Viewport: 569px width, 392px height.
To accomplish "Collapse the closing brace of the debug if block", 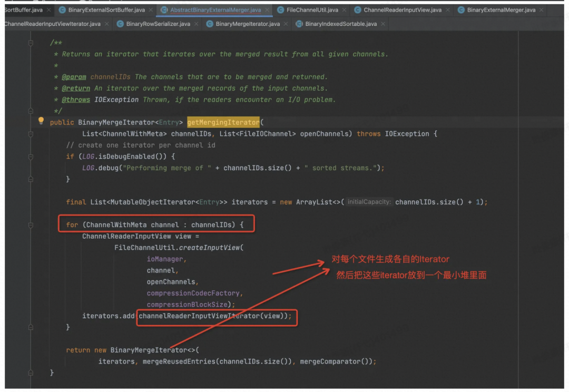I will pyautogui.click(x=31, y=179).
